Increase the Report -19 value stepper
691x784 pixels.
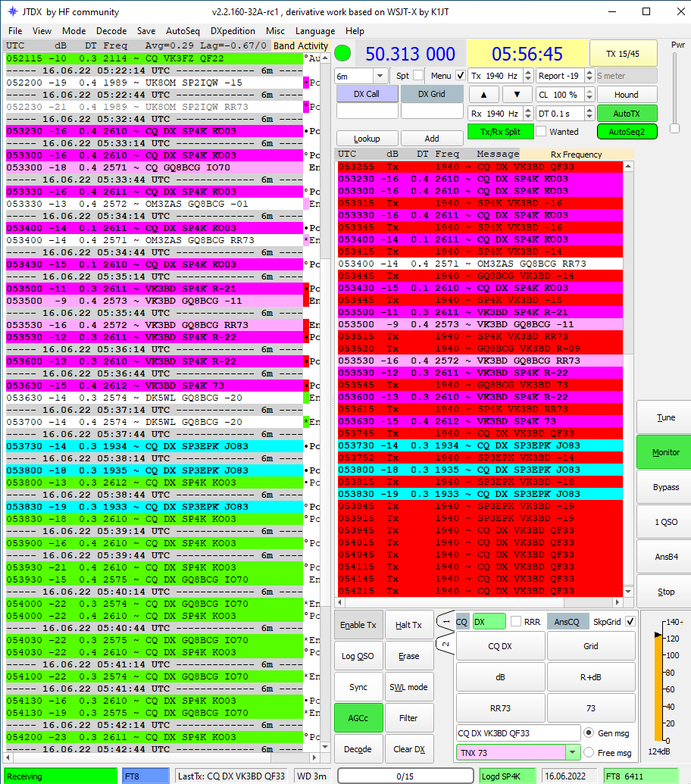[589, 73]
